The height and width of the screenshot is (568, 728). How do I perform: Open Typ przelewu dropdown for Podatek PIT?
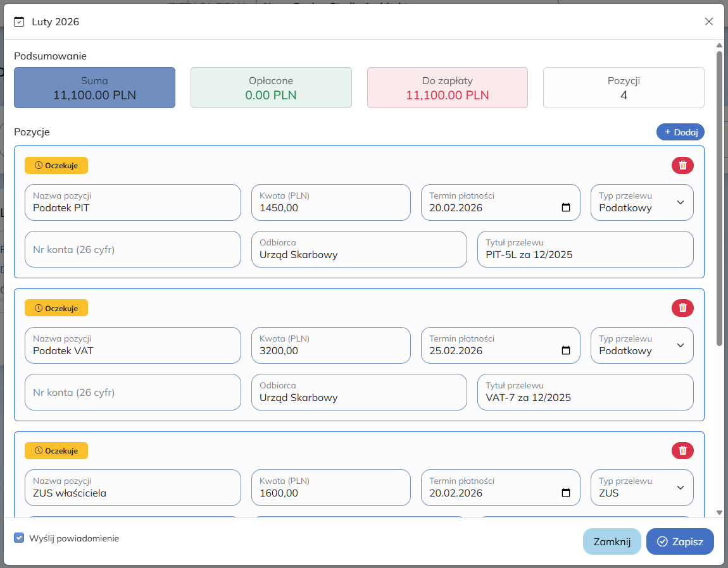tap(642, 202)
